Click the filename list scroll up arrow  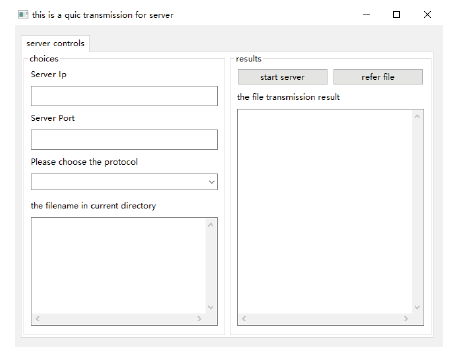[210, 225]
